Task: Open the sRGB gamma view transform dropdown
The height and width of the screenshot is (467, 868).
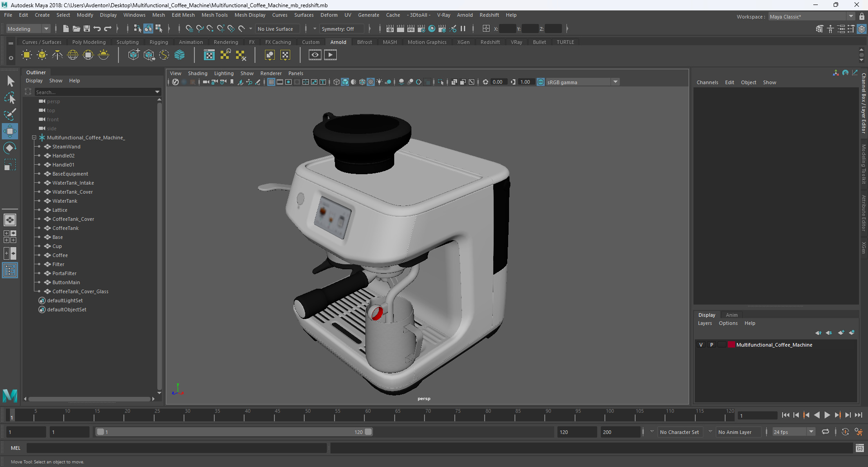Action: click(x=615, y=82)
